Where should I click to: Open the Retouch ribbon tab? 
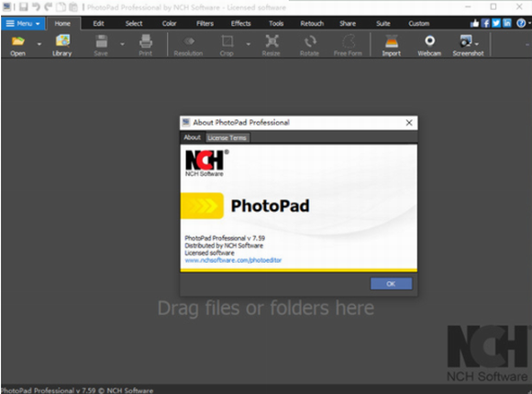[312, 24]
